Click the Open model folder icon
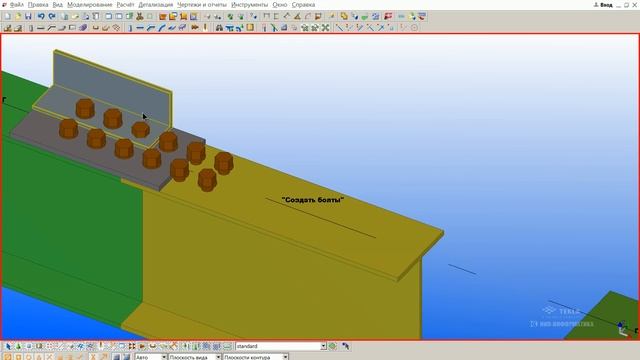The image size is (640, 360). [18, 16]
